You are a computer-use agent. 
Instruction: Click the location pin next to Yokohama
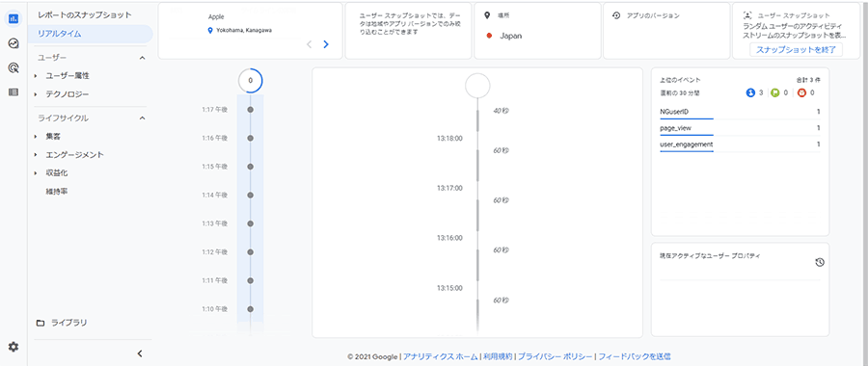point(210,31)
